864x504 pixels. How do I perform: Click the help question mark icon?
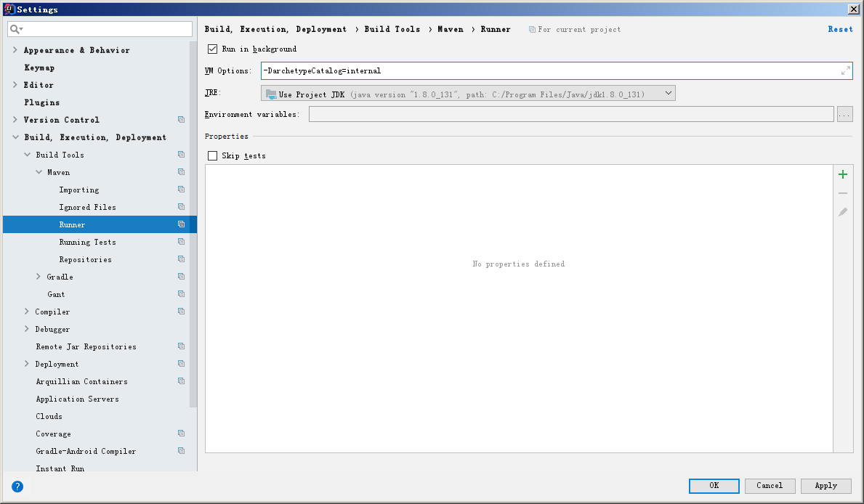[x=17, y=487]
